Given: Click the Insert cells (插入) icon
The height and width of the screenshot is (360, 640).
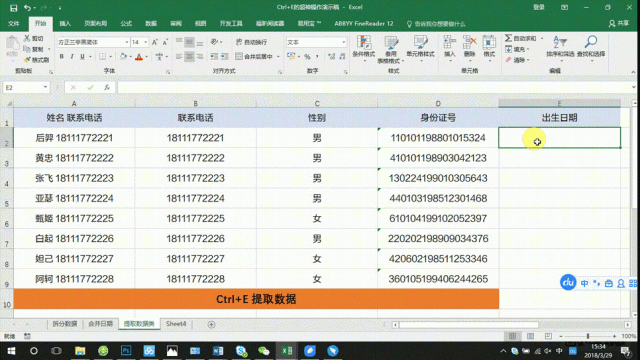Looking at the screenshot, I should pyautogui.click(x=450, y=42).
